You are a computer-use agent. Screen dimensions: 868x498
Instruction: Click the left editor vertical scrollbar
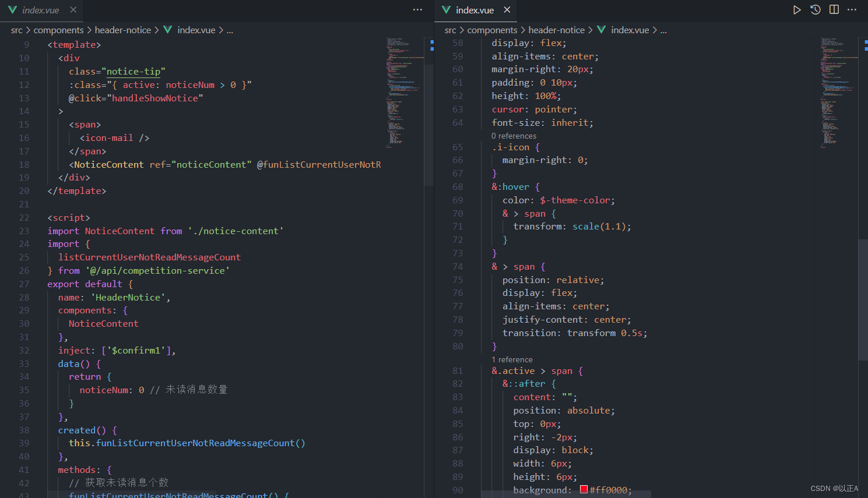pos(430,125)
